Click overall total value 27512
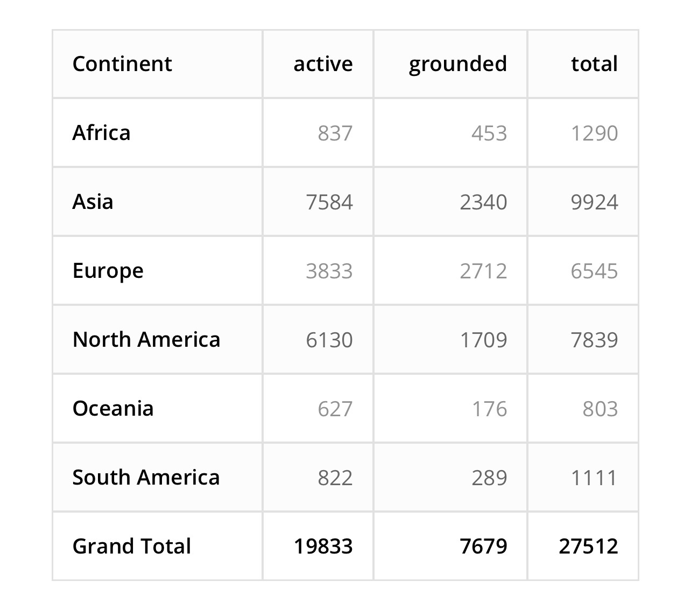Screen dimensions: 677x616 pyautogui.click(x=588, y=547)
